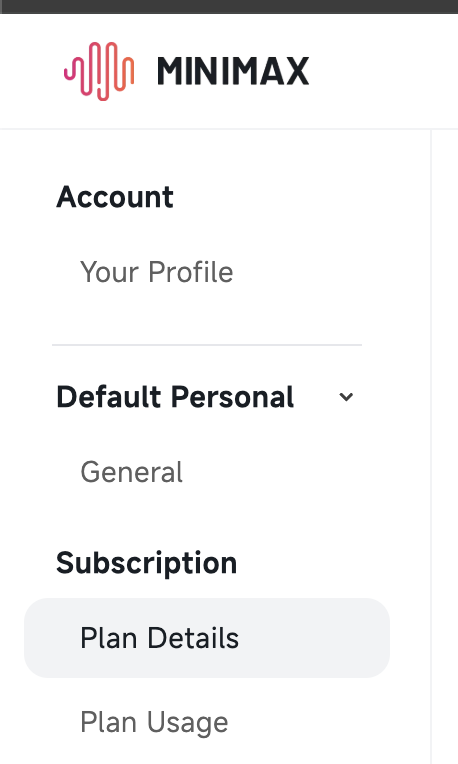Choose General under Default Personal
Viewport: 458px width, 764px height.
click(x=132, y=472)
